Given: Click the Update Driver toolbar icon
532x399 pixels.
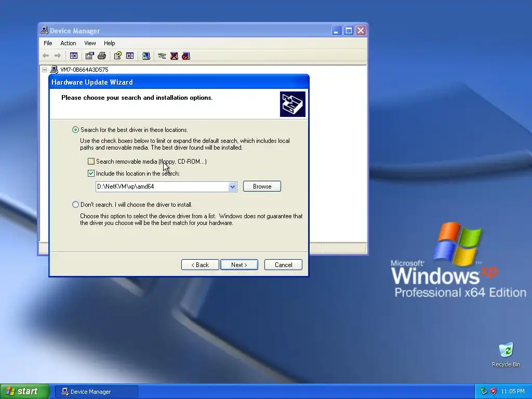Looking at the screenshot, I should (162, 56).
